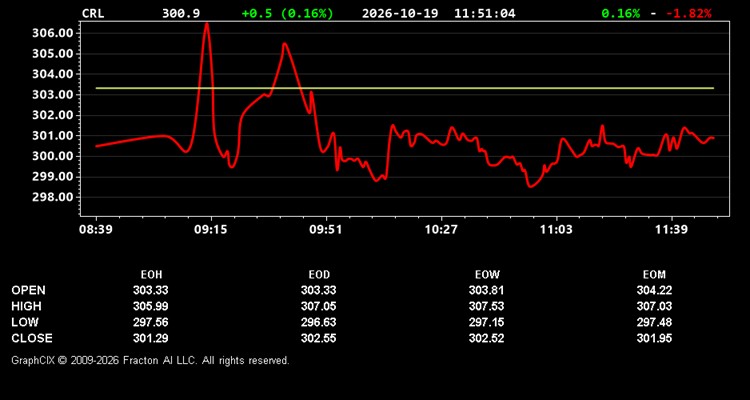Click the EOW high value 307.53
Screen dimensions: 750x400
[x=486, y=306]
